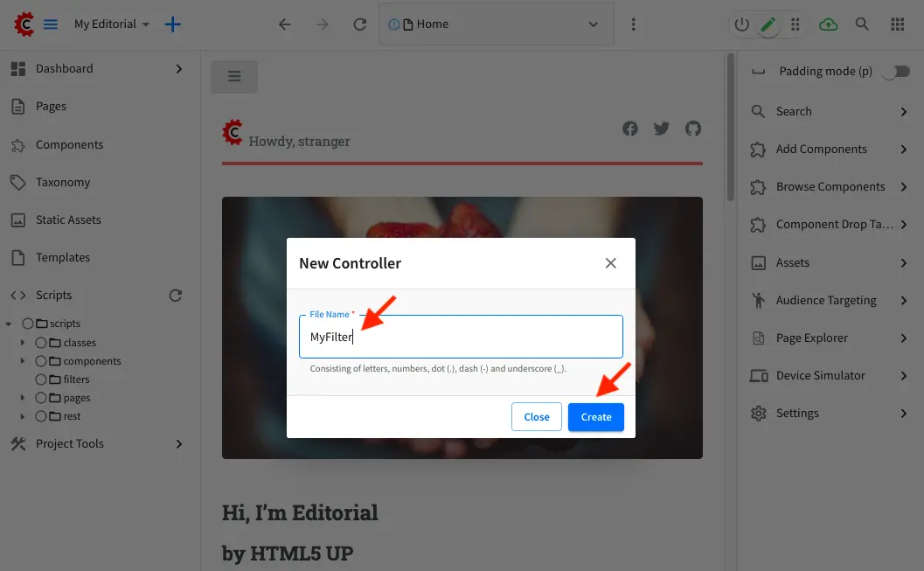The width and height of the screenshot is (924, 571).
Task: Select the components folder radio button
Action: pyautogui.click(x=41, y=360)
